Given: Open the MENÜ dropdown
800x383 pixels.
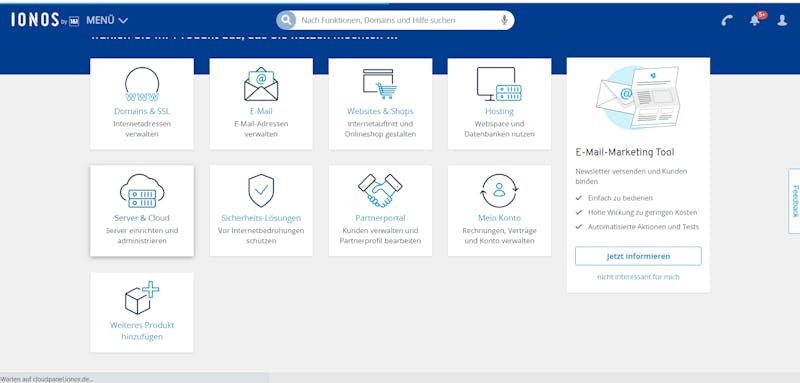Looking at the screenshot, I should click(x=107, y=20).
